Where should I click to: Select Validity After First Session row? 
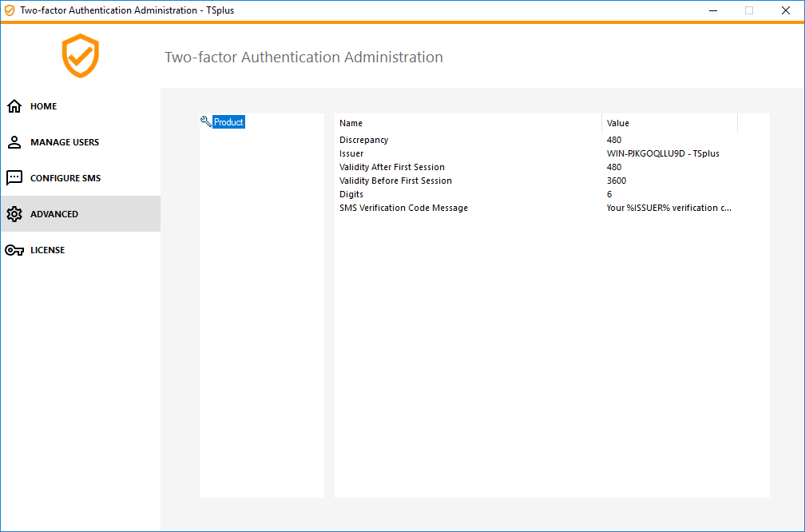[x=537, y=167]
